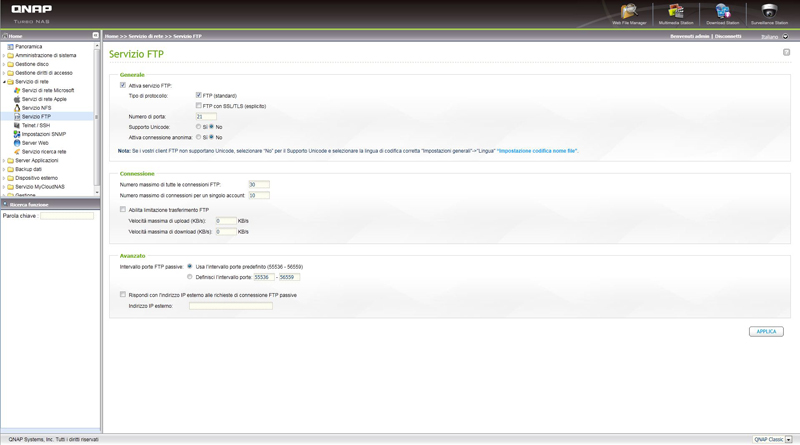Tick Abilita limitazione trasferimento FTP
Viewport: 800px width, 445px height.
click(x=123, y=210)
